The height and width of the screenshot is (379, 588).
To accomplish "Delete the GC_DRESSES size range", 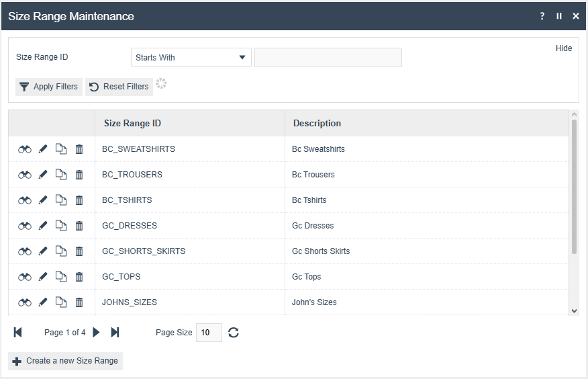I will (x=79, y=226).
